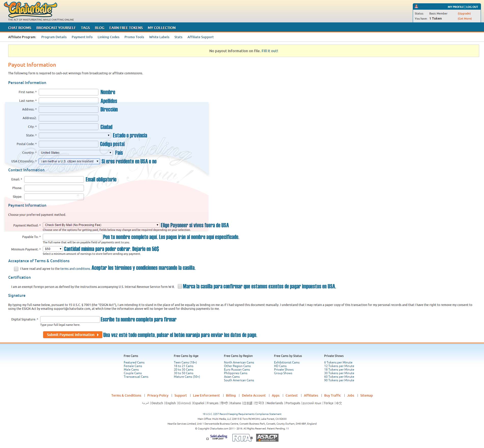Open Law Enforcement footer link
The height and width of the screenshot is (448, 484).
click(206, 395)
